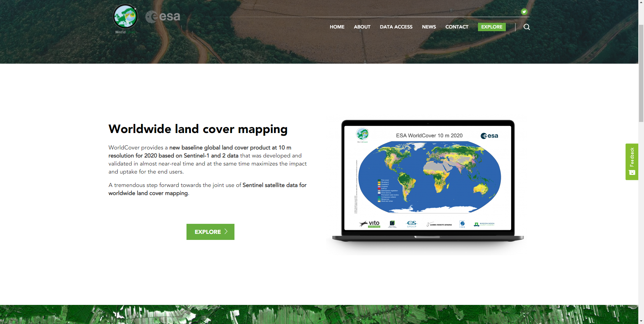Open the Feedback side tab

(632, 157)
